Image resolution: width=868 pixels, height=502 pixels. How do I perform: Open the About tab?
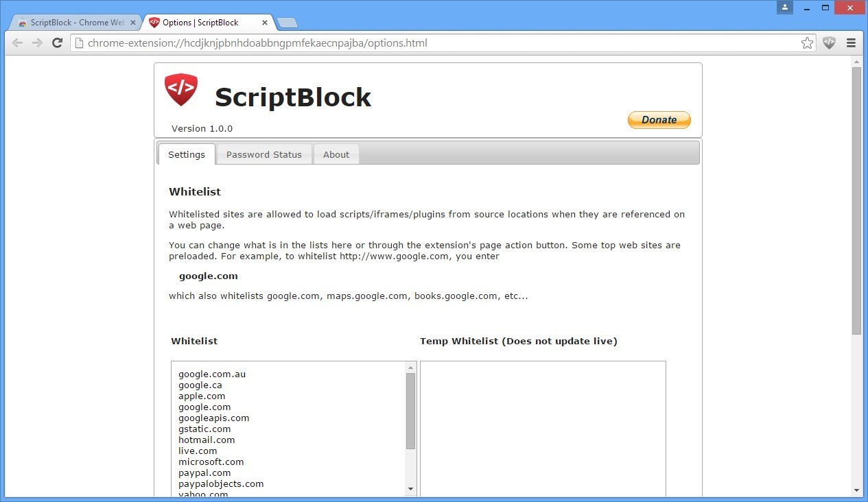336,154
